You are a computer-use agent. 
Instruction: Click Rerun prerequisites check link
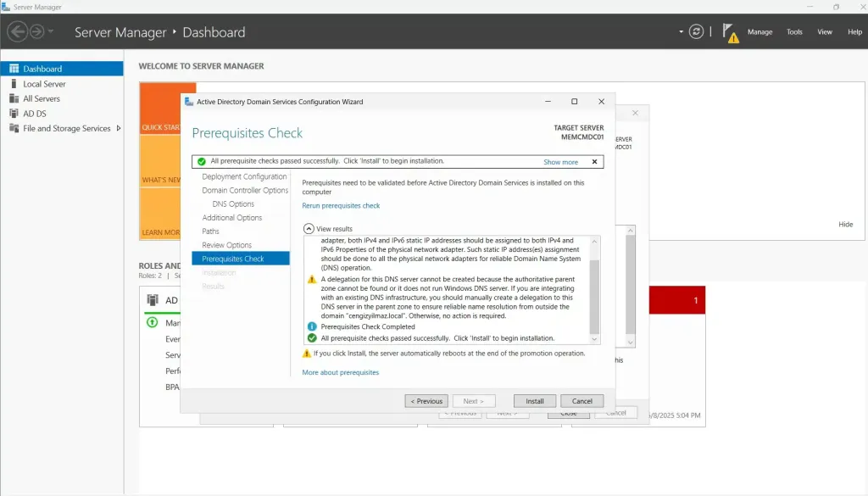(341, 205)
